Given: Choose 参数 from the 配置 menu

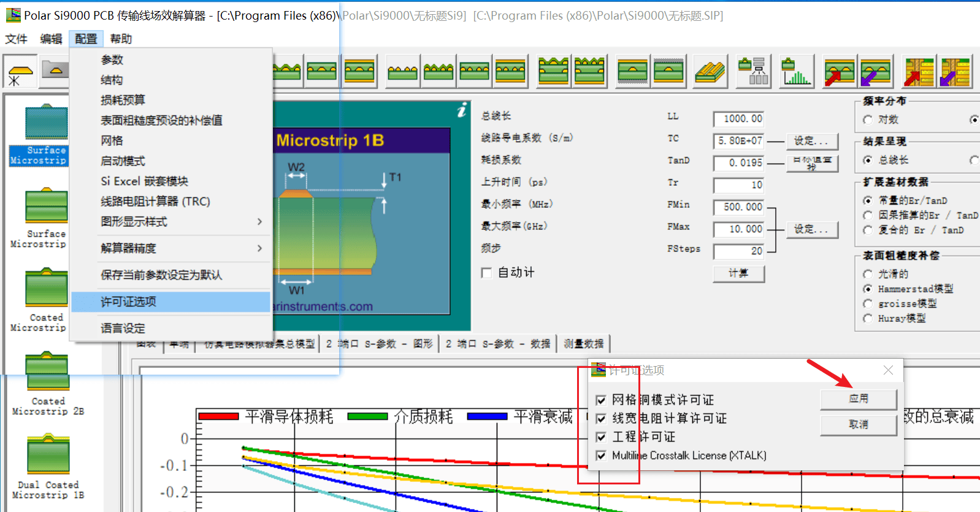Looking at the screenshot, I should [x=170, y=59].
